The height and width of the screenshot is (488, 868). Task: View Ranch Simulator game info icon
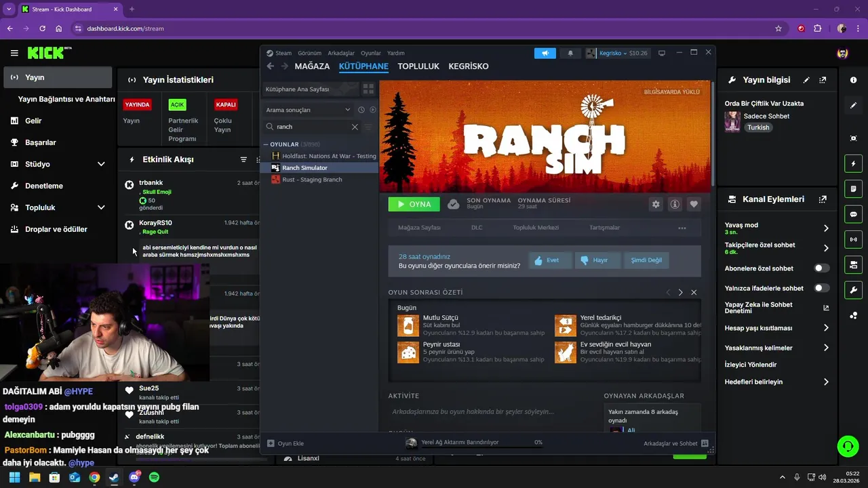click(x=675, y=204)
